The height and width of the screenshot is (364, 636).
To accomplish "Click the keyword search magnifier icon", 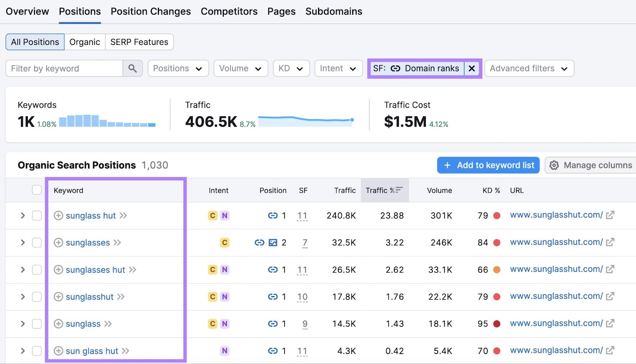I will [x=133, y=68].
